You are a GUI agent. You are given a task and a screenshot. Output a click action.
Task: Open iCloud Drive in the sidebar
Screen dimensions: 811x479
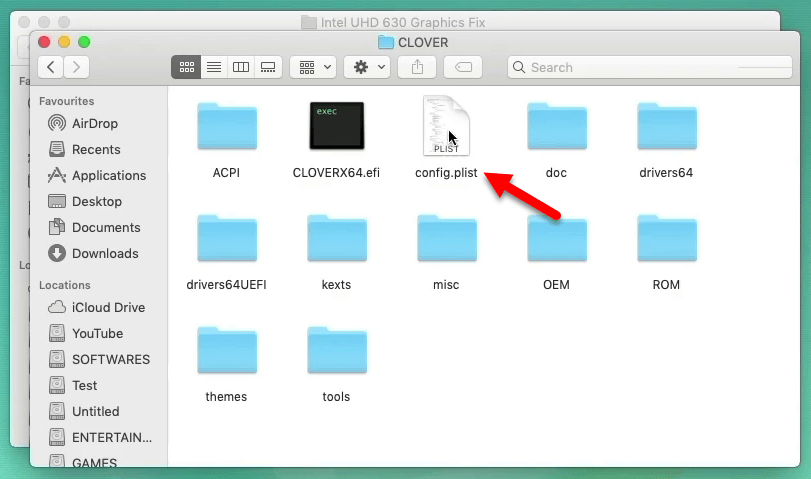[97, 307]
